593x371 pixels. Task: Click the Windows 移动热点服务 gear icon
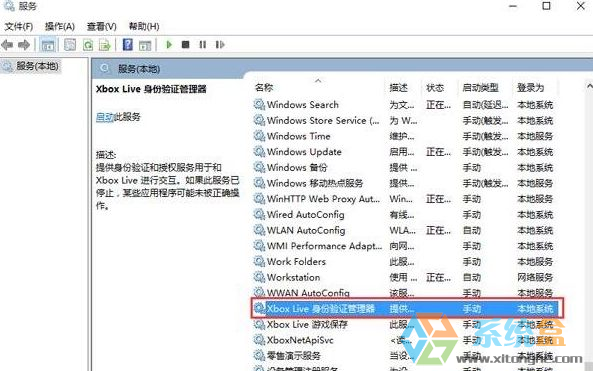point(259,183)
